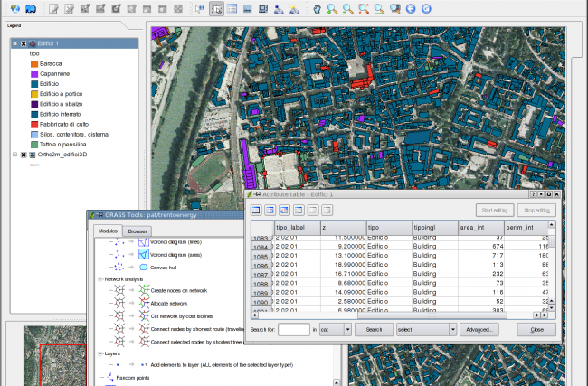Toggle visibility of the Ortho2m_edifici3D layer
The image size is (588, 386).
point(24,155)
